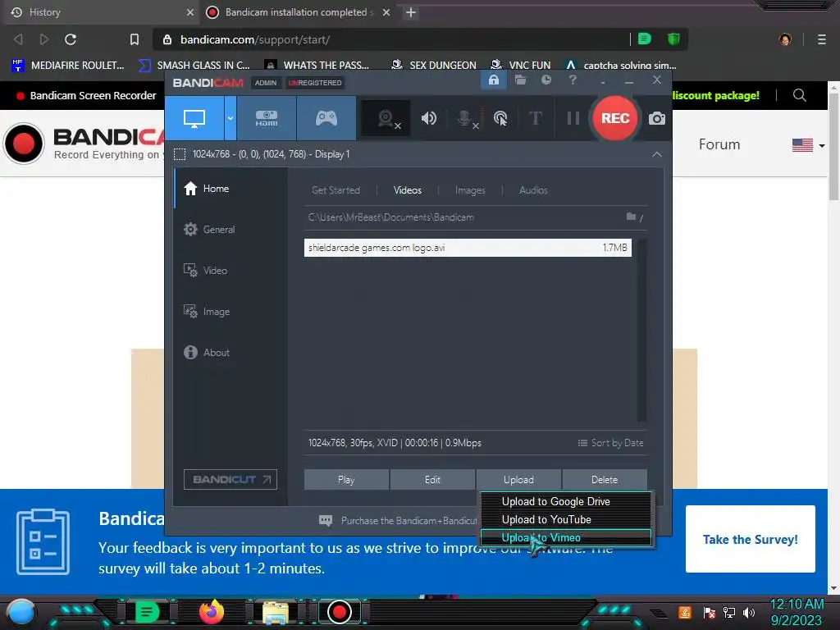Take a screenshot with the camera icon
The width and height of the screenshot is (840, 630).
pyautogui.click(x=657, y=118)
